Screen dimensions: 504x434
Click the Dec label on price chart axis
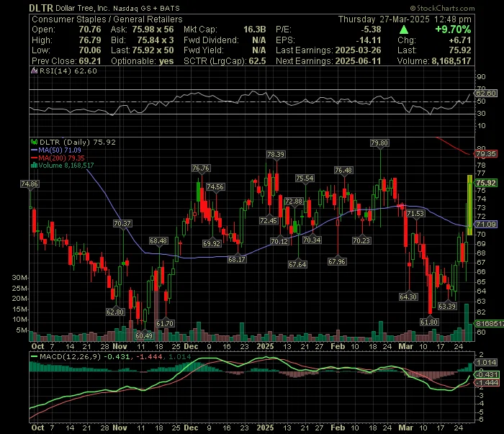tap(191, 347)
